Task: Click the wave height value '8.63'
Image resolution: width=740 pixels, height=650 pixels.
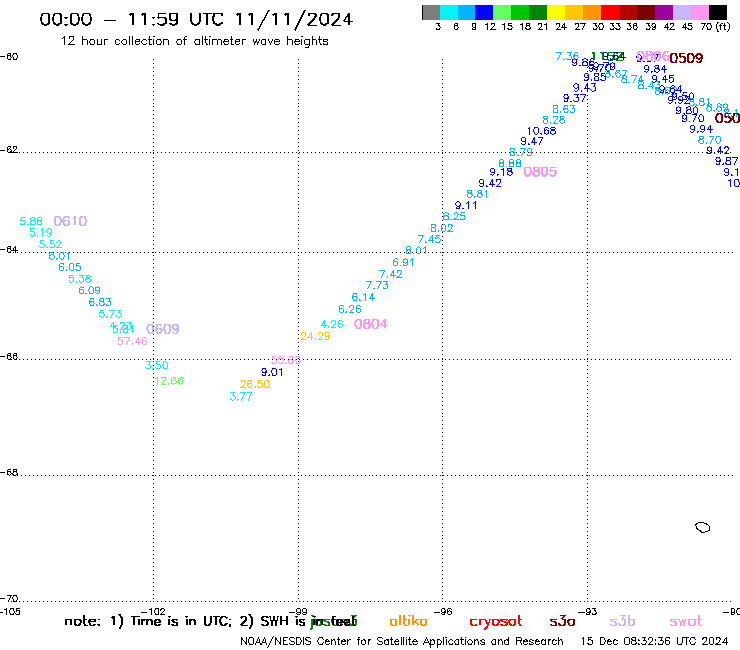Action: (564, 110)
